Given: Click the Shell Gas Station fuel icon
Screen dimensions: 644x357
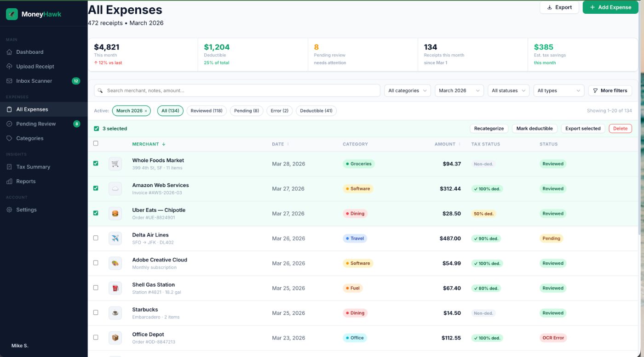Looking at the screenshot, I should (x=115, y=288).
